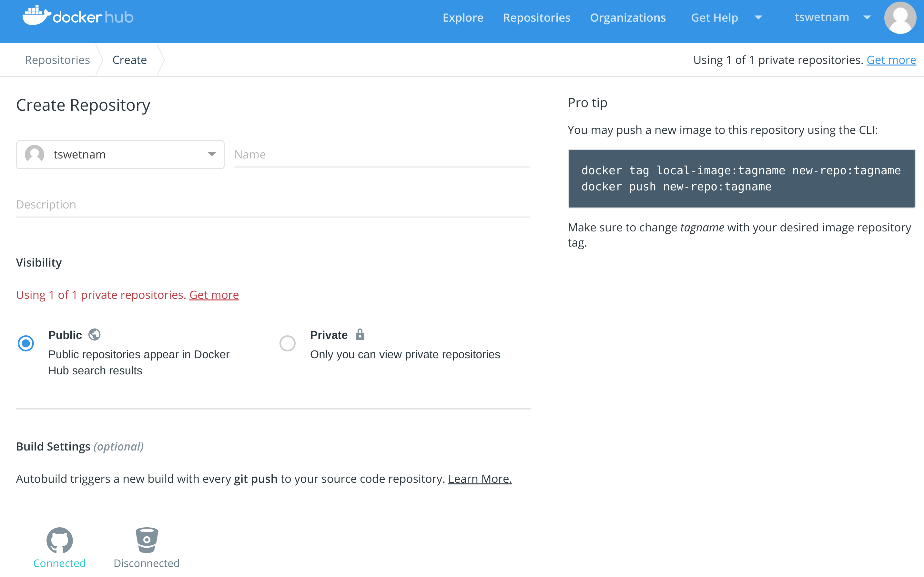The image size is (924, 577).
Task: Click tswetnam username in the header
Action: 822,17
